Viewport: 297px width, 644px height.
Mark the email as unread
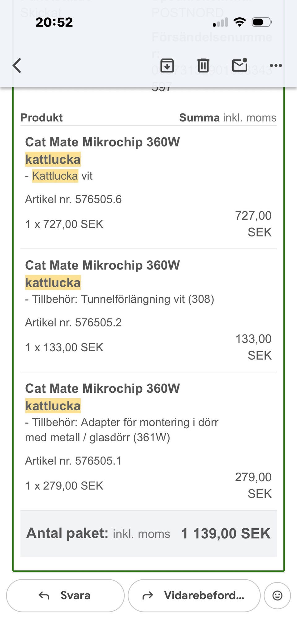tap(240, 65)
